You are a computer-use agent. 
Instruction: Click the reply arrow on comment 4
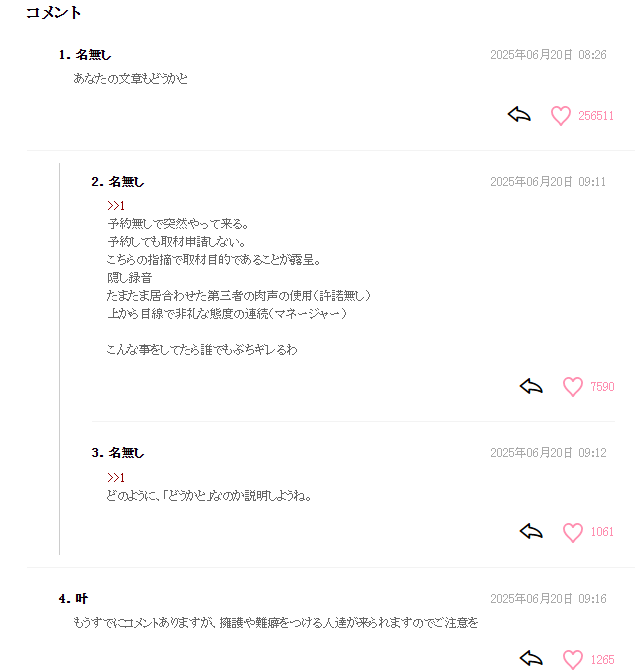(531, 658)
